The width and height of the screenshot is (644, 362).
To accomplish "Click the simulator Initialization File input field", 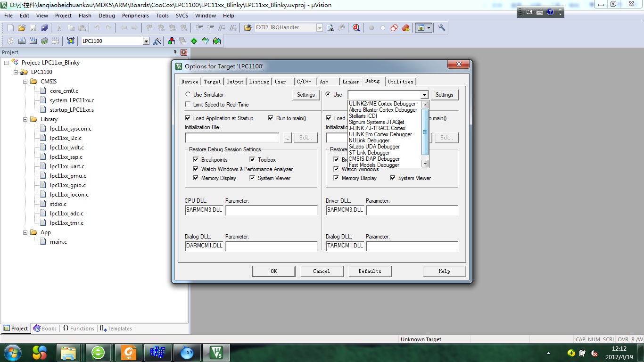I will pos(232,138).
